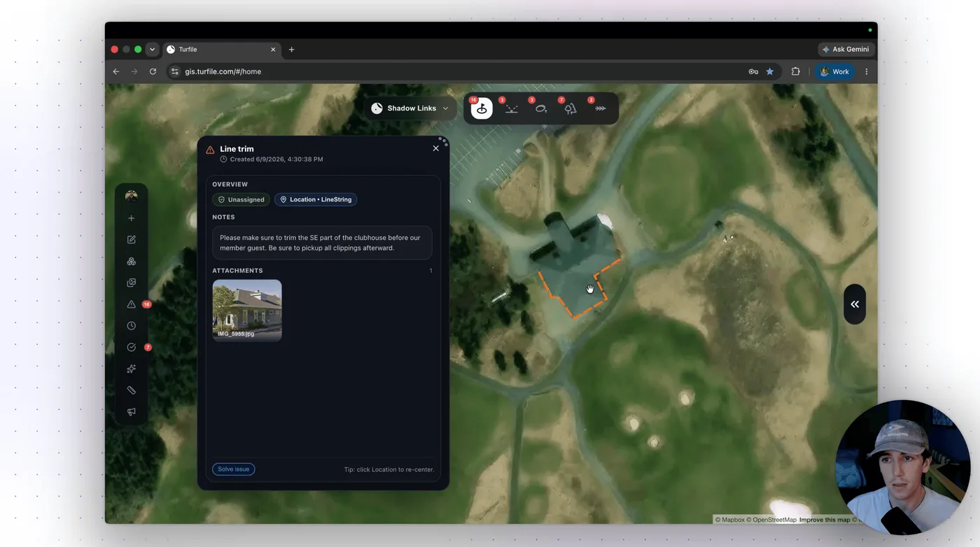Expand the Shadow Links course dropdown
980x547 pixels.
(409, 108)
